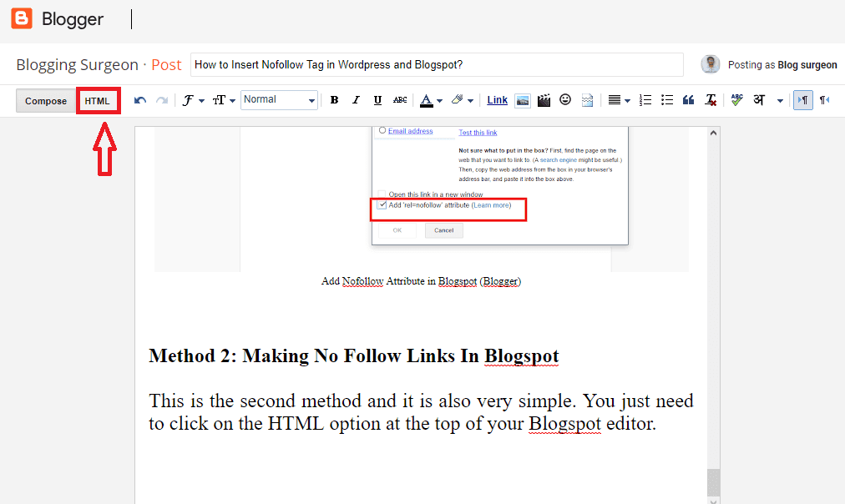Image resolution: width=845 pixels, height=504 pixels.
Task: Click the Cancel button in dialog
Action: (x=444, y=230)
